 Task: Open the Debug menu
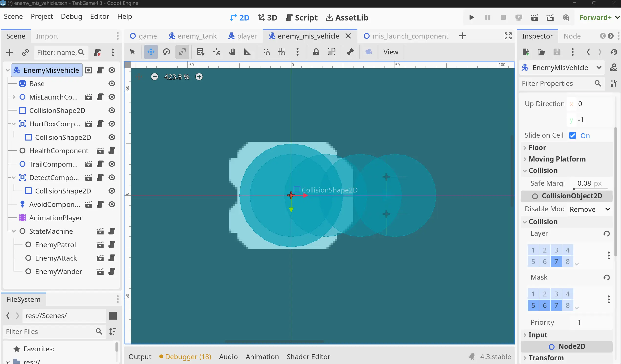tap(72, 17)
